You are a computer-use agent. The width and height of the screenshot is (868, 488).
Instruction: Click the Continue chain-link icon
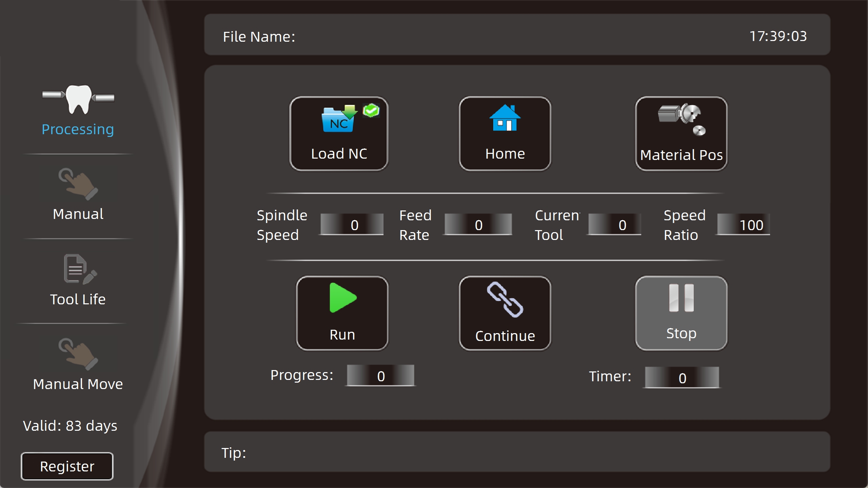point(505,299)
